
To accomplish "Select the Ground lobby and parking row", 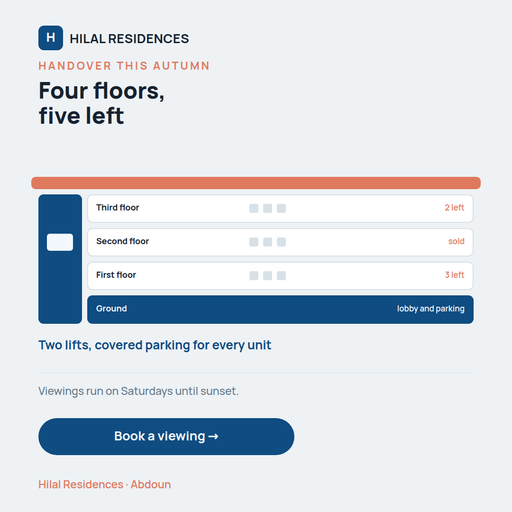I will click(280, 309).
